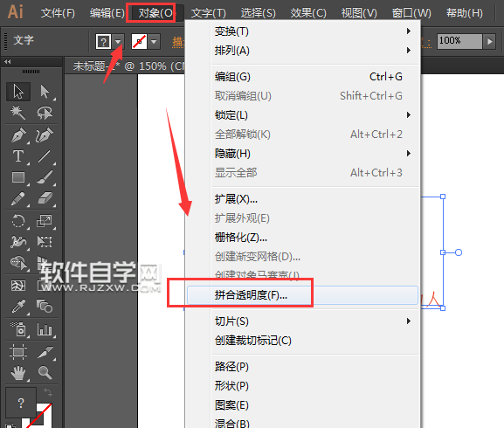Choose 编组(G) from the menu
The image size is (504, 428).
click(x=302, y=77)
